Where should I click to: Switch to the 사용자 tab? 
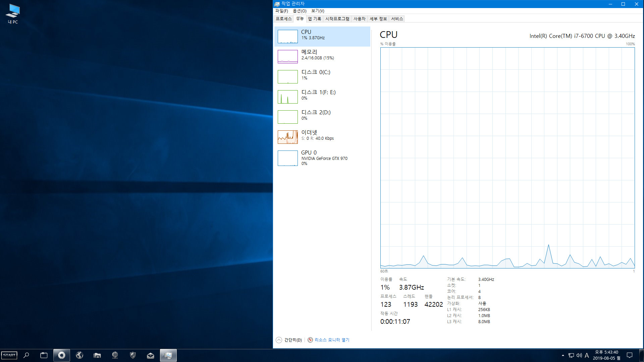tap(360, 19)
